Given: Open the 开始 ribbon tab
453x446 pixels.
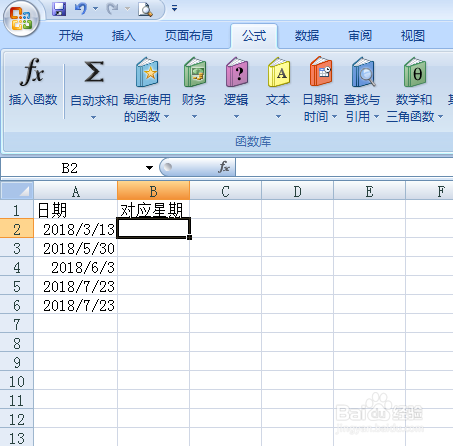Looking at the screenshot, I should 71,35.
